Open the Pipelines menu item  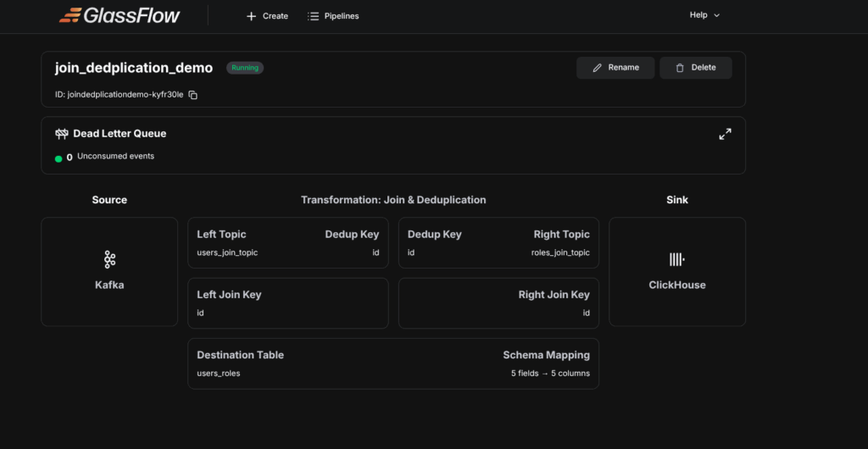[x=333, y=16]
